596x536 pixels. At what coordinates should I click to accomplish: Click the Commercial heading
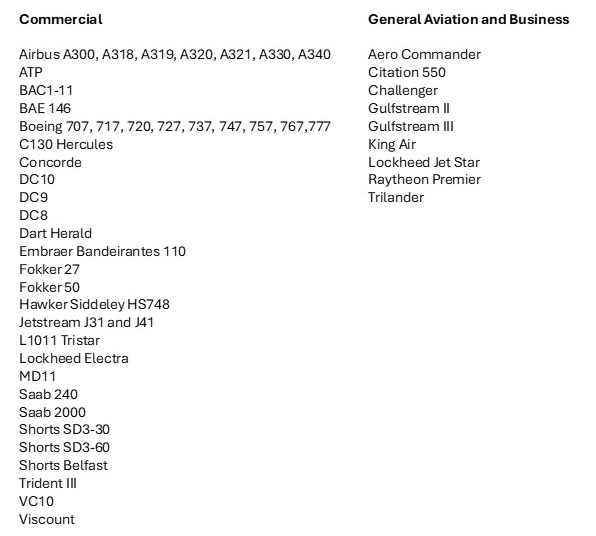61,19
